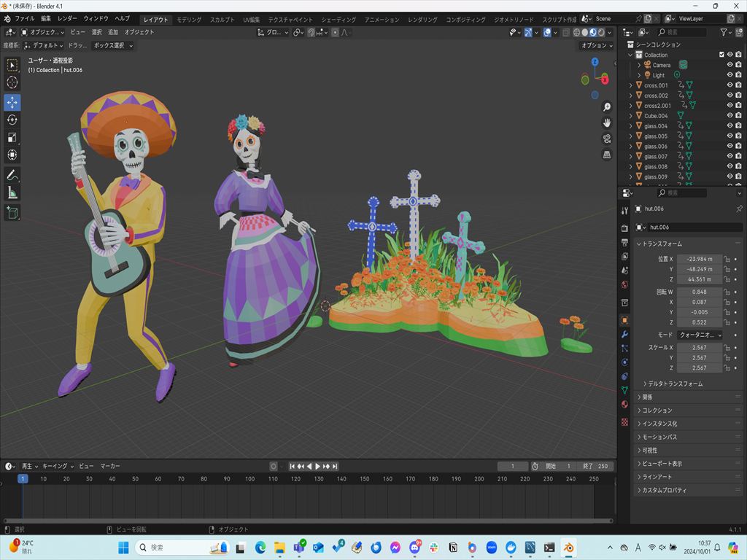Toggle snapping magnet button
This screenshot has width=747, height=560.
click(311, 32)
